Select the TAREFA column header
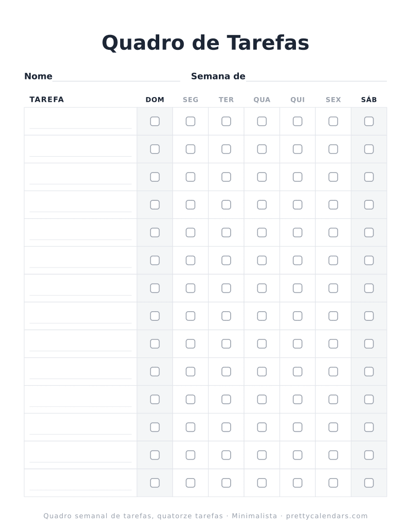 coord(47,100)
